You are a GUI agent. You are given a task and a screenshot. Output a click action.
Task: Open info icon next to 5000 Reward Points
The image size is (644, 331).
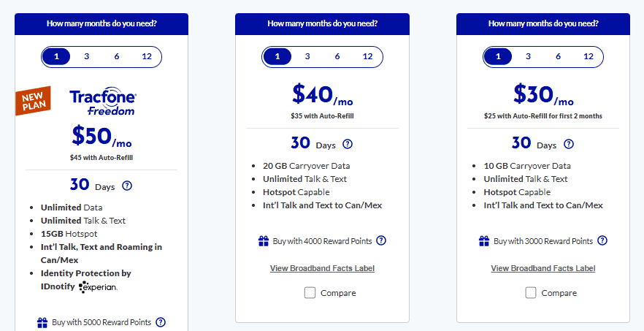(161, 322)
